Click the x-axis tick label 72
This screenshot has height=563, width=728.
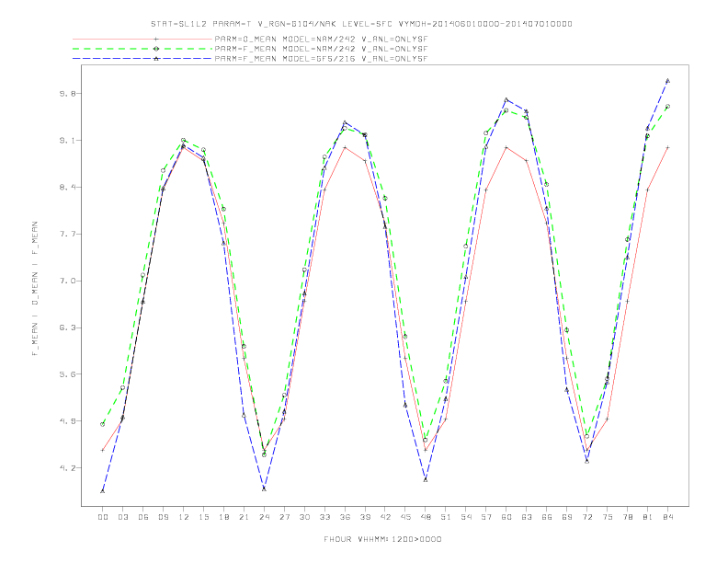586,517
